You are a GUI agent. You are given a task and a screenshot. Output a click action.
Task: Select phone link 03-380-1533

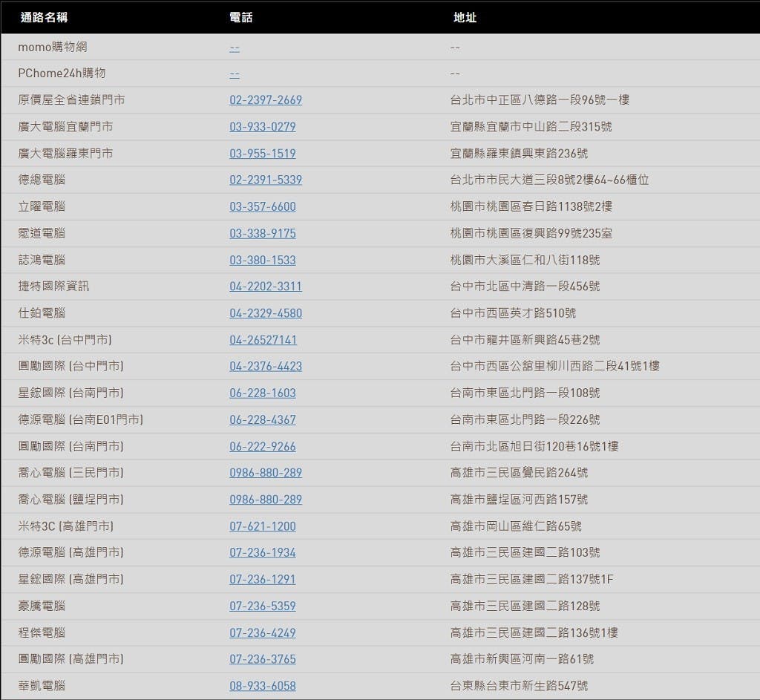click(263, 260)
